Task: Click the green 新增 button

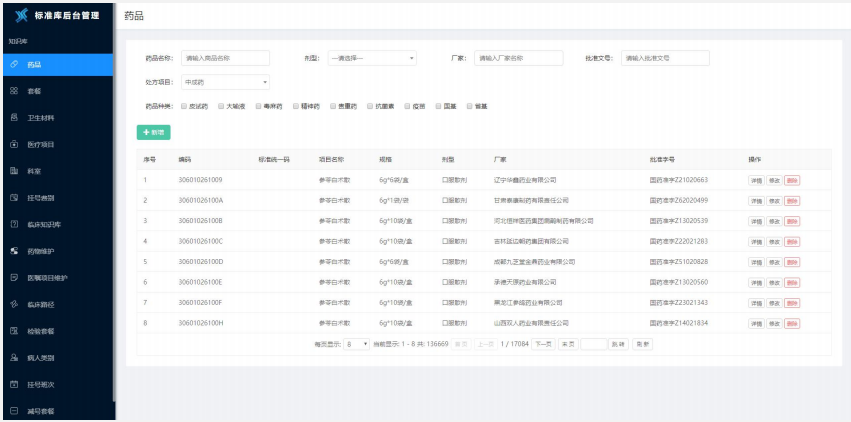Action: point(154,132)
